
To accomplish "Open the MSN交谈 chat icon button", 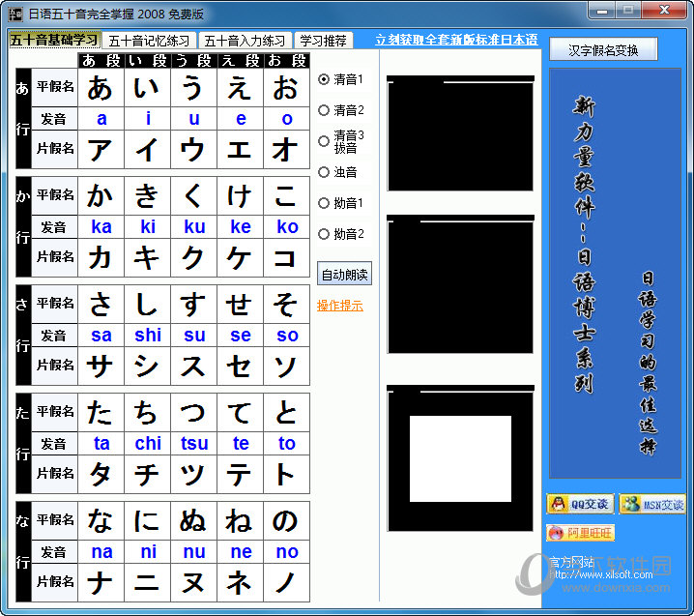I will click(x=651, y=504).
